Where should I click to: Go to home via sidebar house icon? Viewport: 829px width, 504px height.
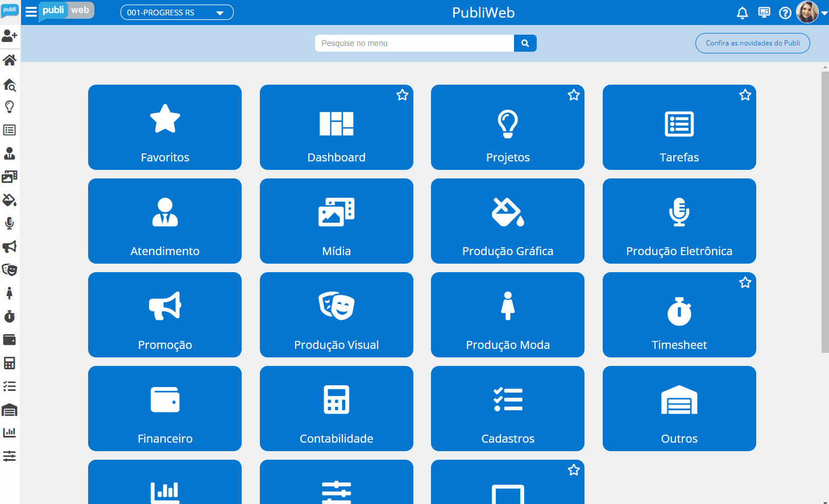(x=10, y=60)
